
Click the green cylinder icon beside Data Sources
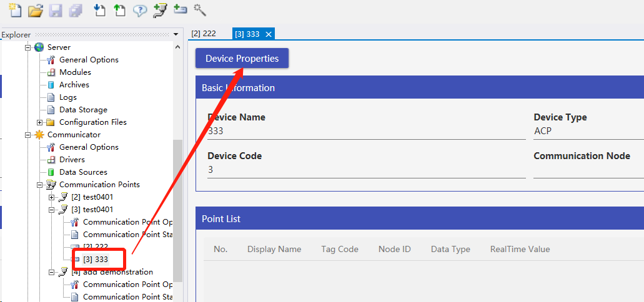[x=51, y=172]
